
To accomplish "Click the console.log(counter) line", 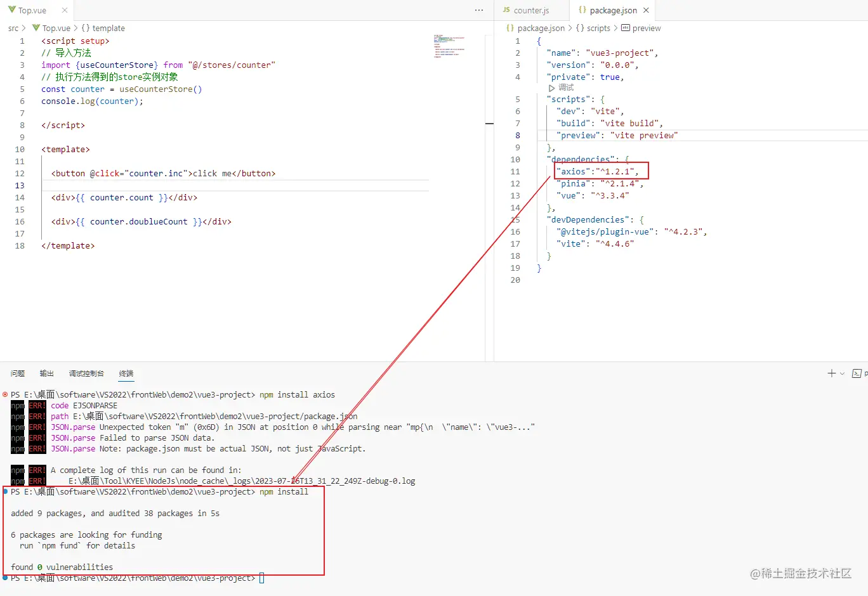I will tap(93, 101).
